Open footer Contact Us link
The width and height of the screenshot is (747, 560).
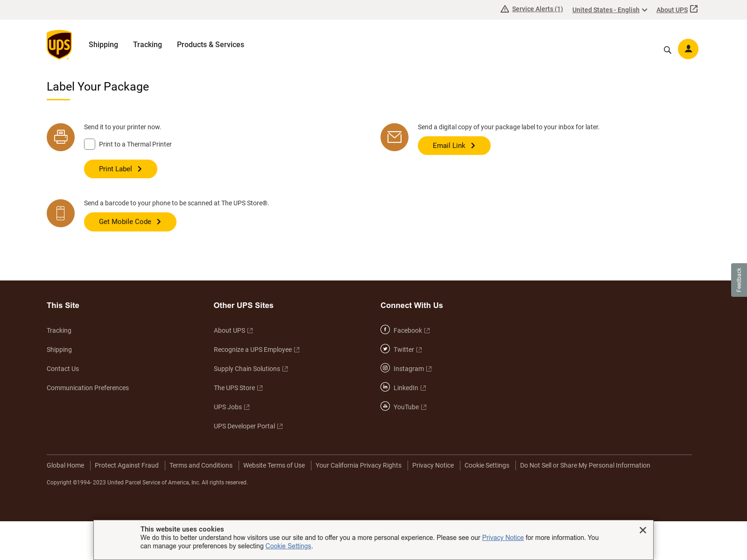click(x=63, y=369)
